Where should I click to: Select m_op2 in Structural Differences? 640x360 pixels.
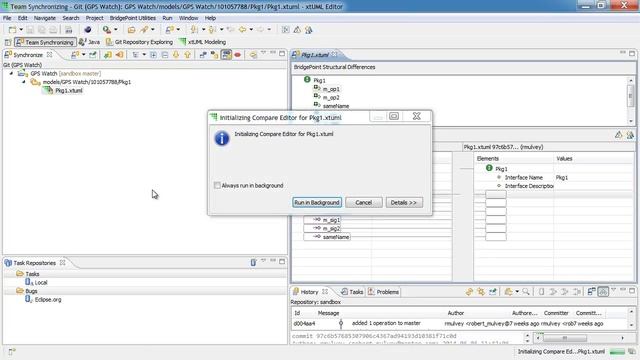[x=331, y=98]
